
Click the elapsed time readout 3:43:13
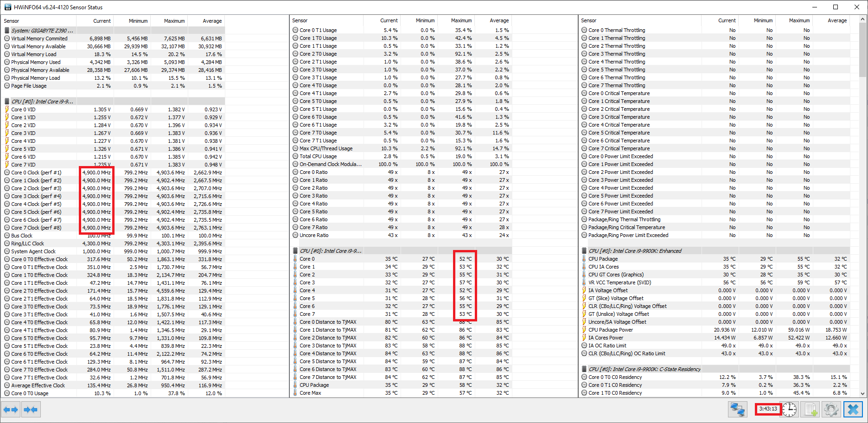coord(768,409)
